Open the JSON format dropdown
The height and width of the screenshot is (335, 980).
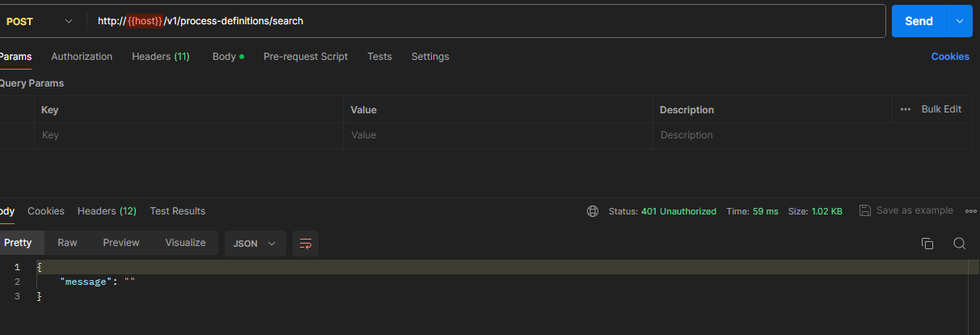click(255, 244)
